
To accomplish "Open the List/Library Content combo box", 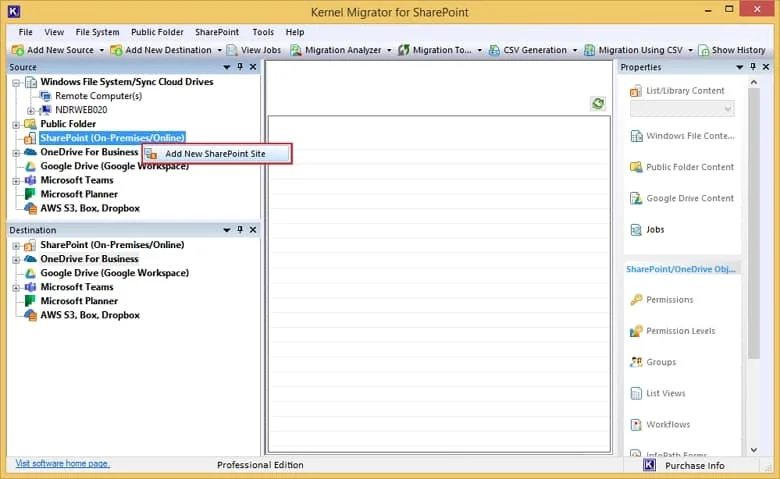I will pos(682,109).
